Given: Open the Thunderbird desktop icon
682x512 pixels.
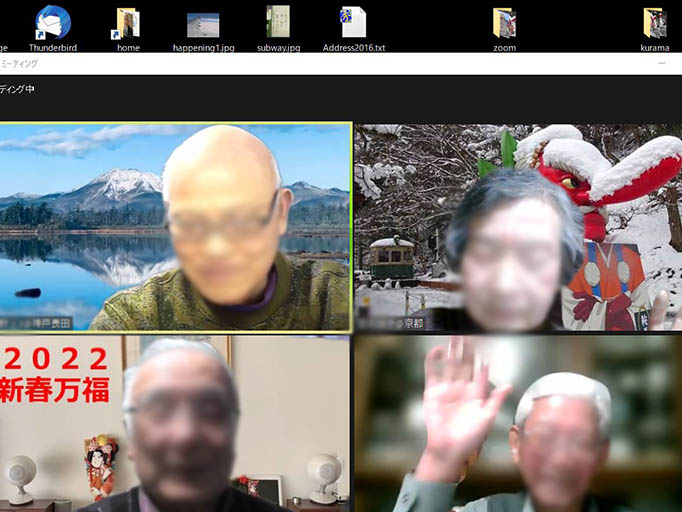Looking at the screenshot, I should click(52, 24).
